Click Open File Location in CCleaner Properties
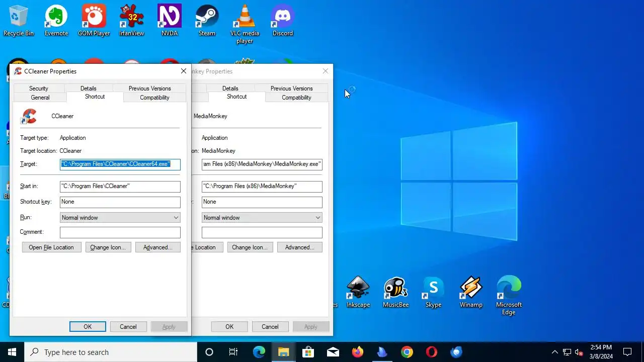The height and width of the screenshot is (362, 644). tap(51, 247)
